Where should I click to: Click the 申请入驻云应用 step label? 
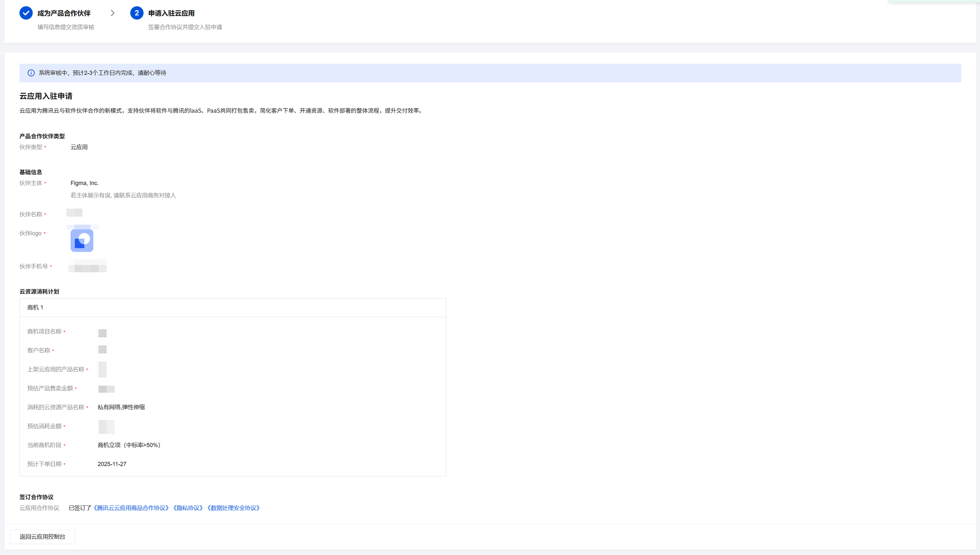[171, 13]
